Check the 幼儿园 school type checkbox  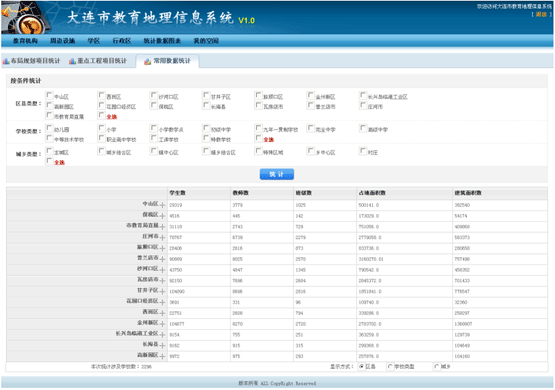click(50, 128)
